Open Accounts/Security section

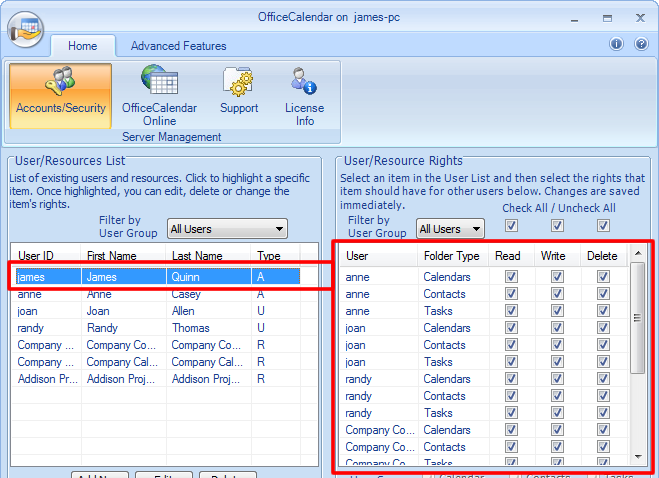pyautogui.click(x=61, y=95)
